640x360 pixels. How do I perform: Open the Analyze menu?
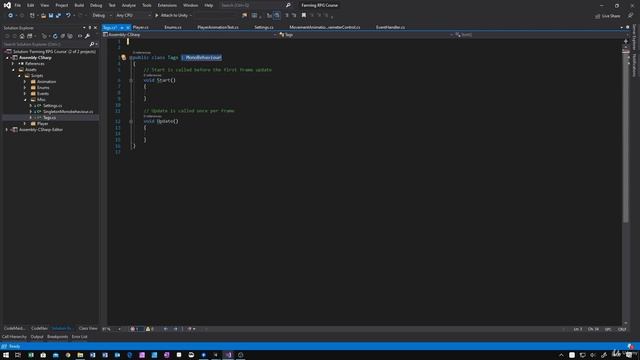click(x=129, y=5)
